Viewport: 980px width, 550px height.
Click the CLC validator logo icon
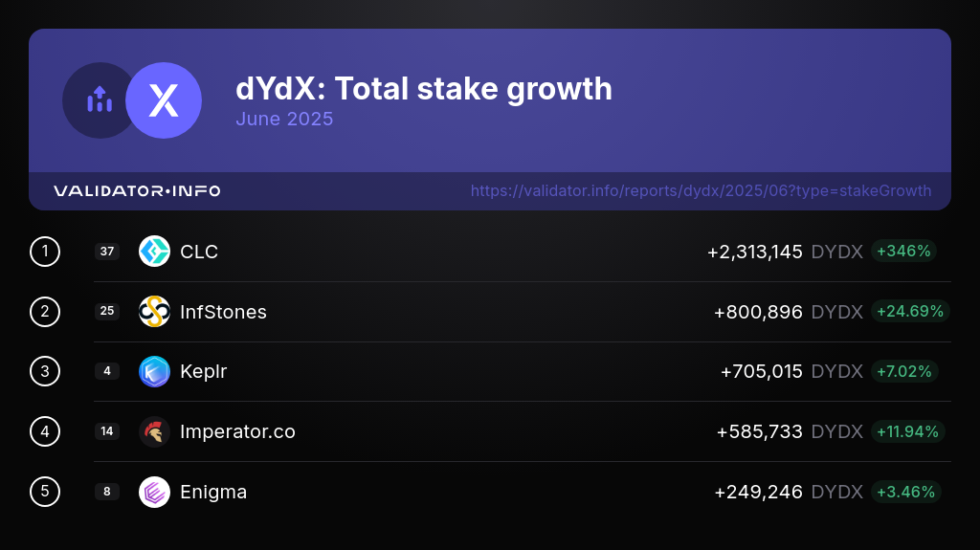coord(154,252)
